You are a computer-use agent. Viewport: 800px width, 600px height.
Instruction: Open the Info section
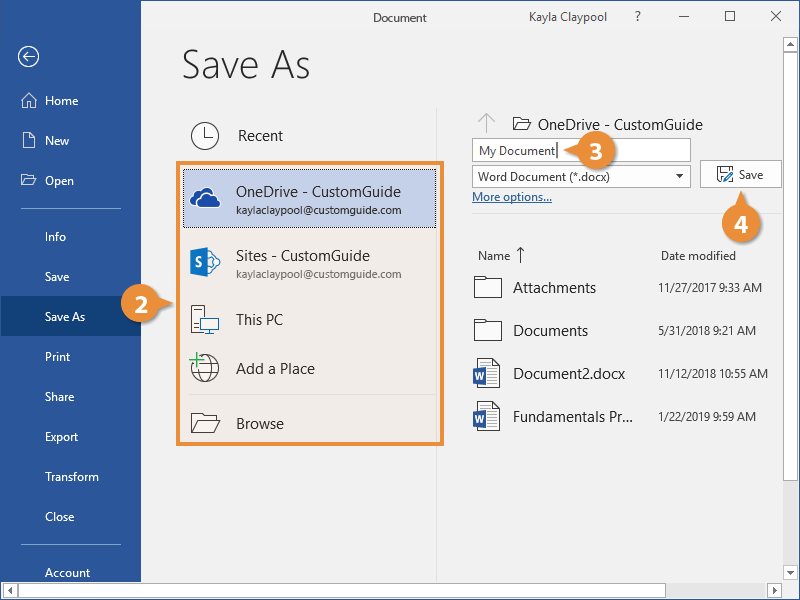click(55, 237)
